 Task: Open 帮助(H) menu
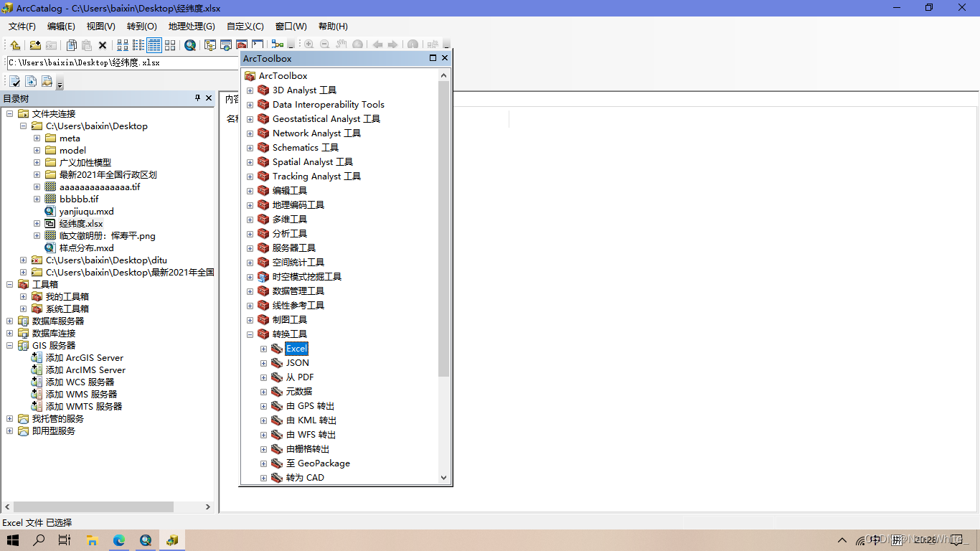coord(332,27)
